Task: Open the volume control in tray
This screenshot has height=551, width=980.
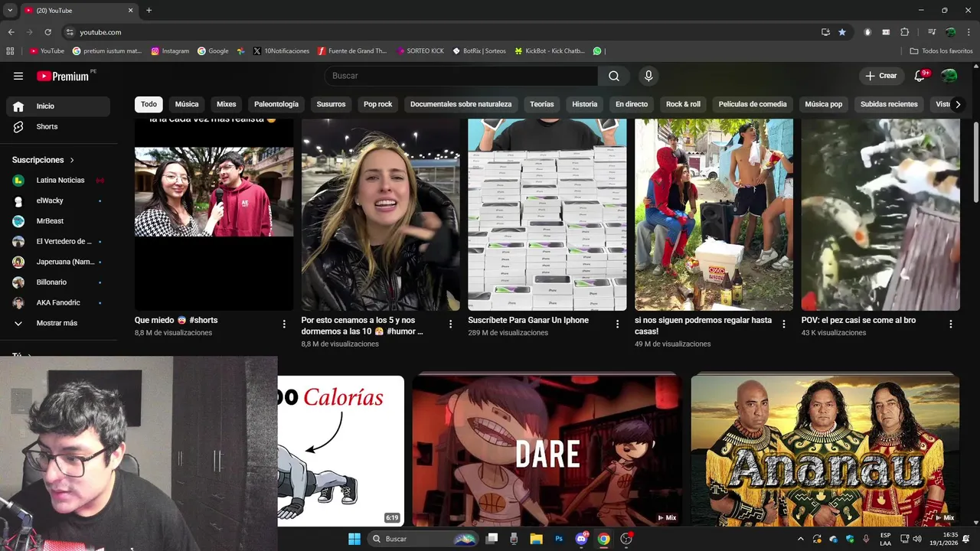Action: (x=917, y=539)
